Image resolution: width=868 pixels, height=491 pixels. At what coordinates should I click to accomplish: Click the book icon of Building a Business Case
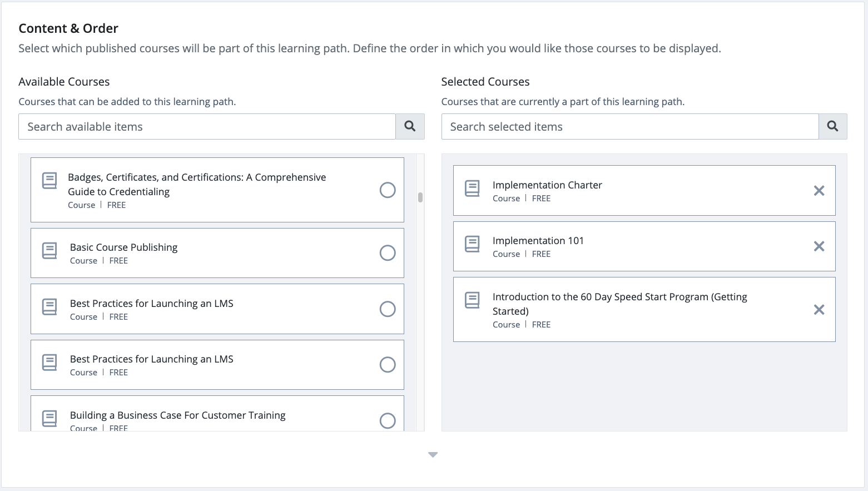click(x=49, y=418)
